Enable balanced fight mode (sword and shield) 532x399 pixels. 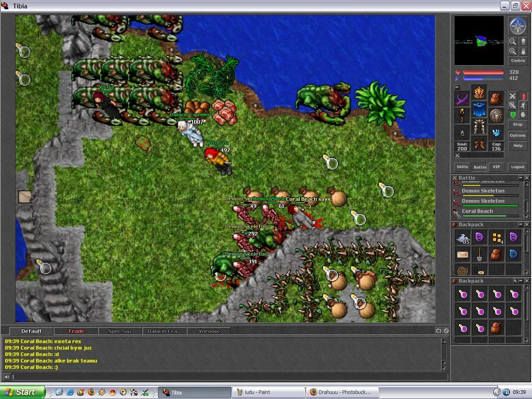513,105
